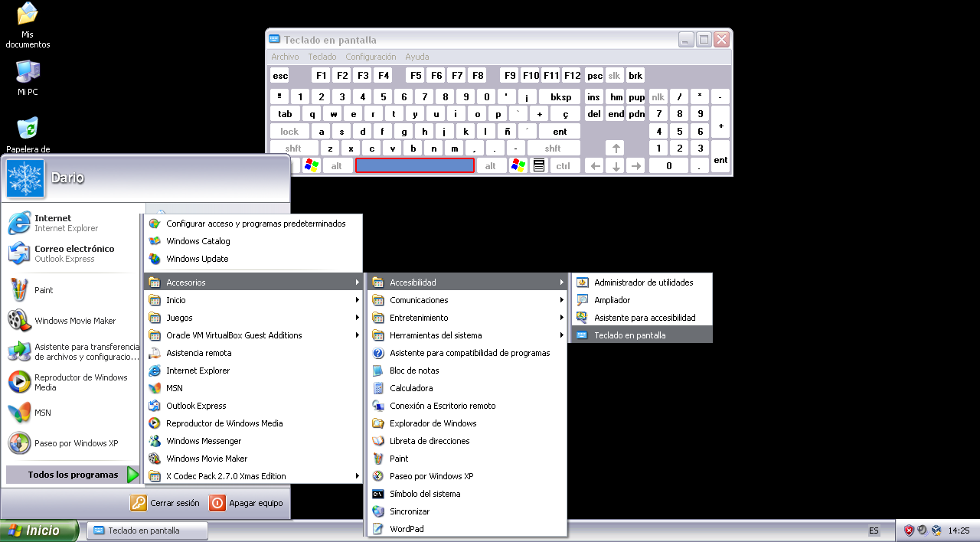The width and height of the screenshot is (980, 542).
Task: Expand the Entretenimiento submenu
Action: (x=467, y=318)
